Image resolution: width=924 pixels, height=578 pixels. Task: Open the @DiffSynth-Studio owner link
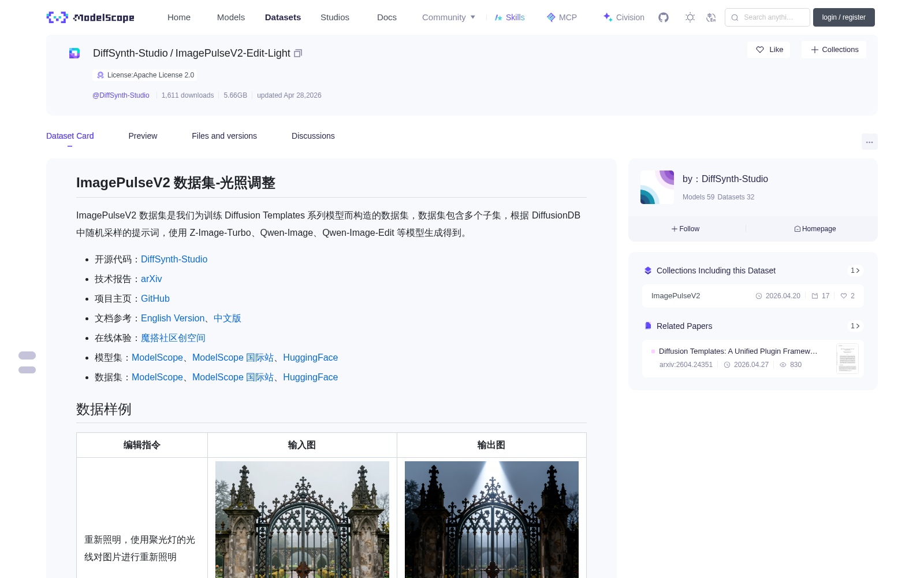pos(121,95)
